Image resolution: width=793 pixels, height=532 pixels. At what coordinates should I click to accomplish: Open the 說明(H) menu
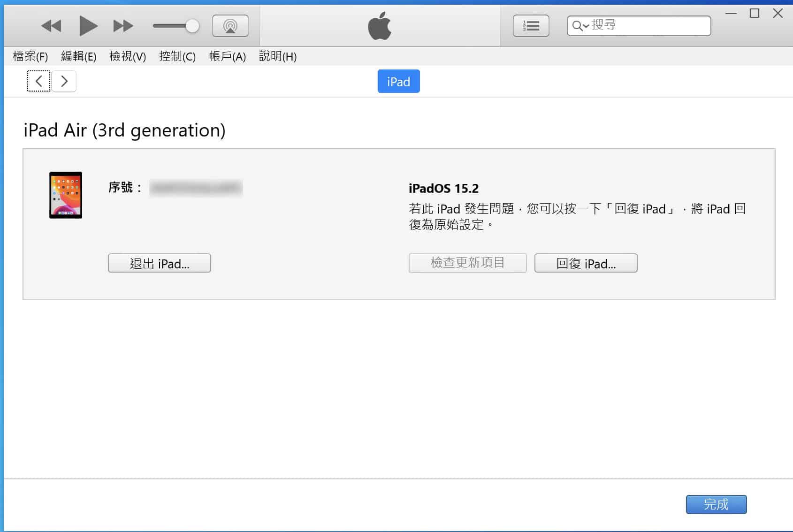[x=278, y=57]
